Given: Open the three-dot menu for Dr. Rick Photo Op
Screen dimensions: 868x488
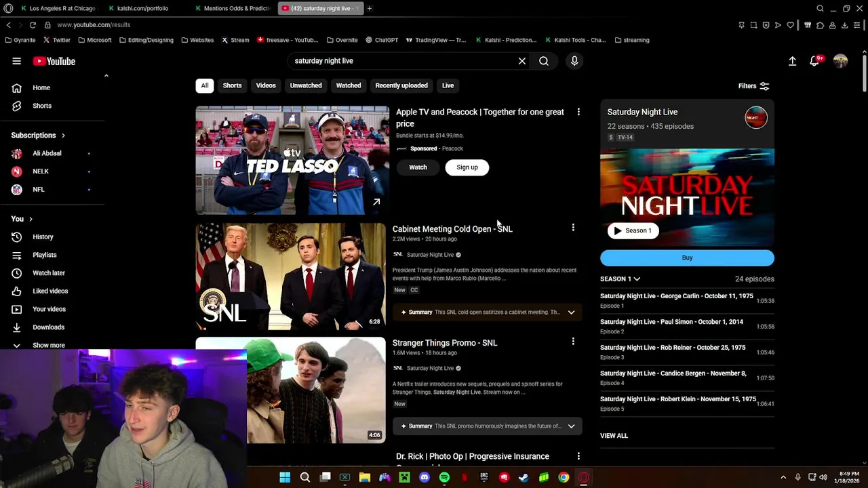Looking at the screenshot, I should (578, 456).
